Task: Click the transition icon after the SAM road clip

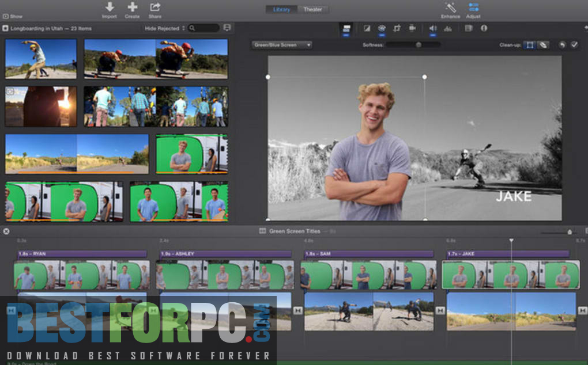Action: 440,311
